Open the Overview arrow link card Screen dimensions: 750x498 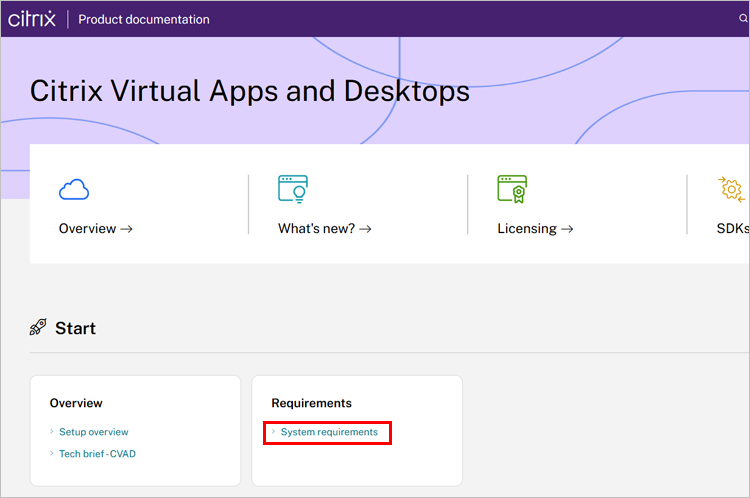pos(96,229)
